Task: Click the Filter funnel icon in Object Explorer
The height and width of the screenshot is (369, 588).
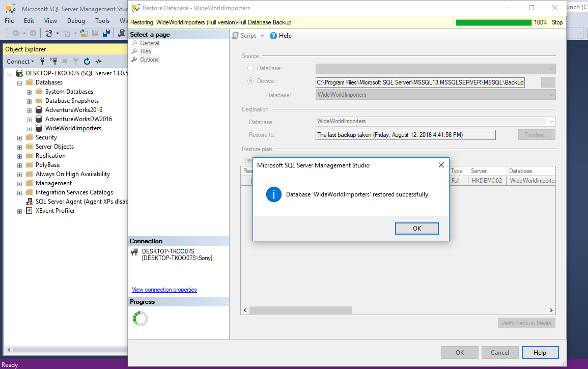Action: (76, 61)
